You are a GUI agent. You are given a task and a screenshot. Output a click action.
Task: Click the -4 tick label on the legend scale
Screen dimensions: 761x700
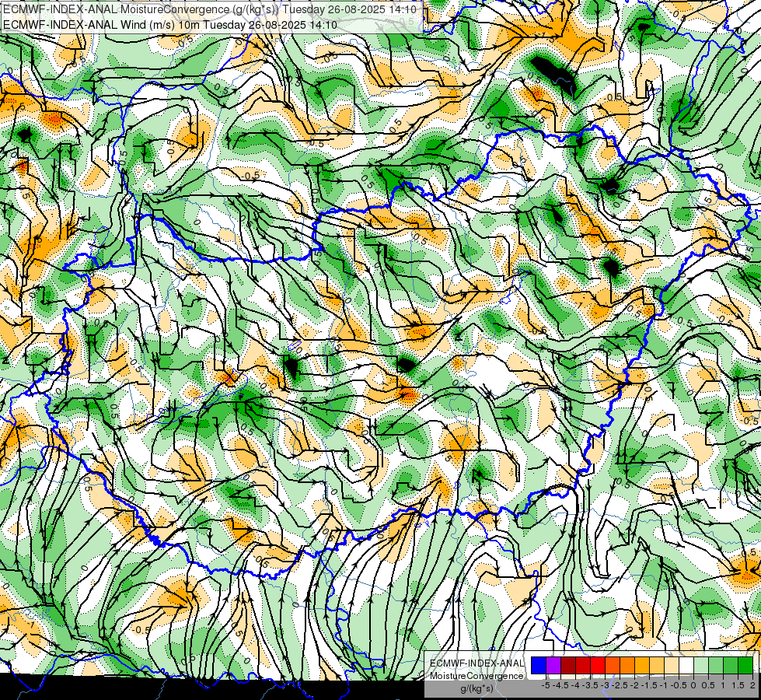click(575, 685)
